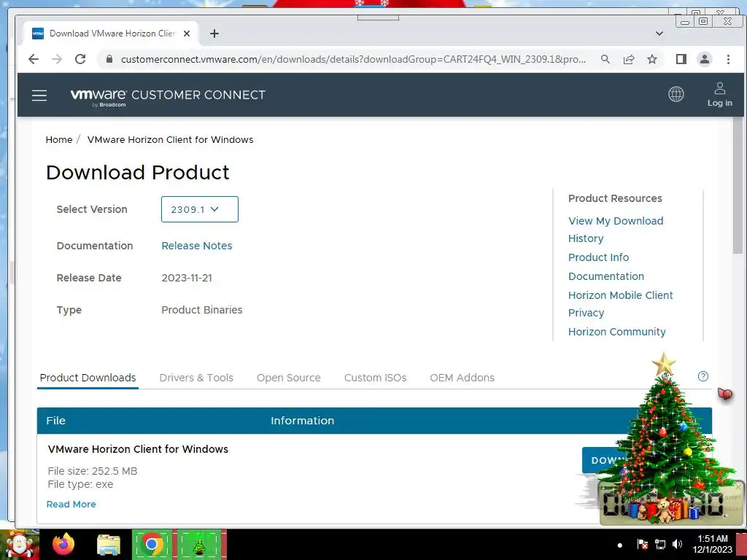
Task: Click the network tray icon
Action: click(660, 544)
